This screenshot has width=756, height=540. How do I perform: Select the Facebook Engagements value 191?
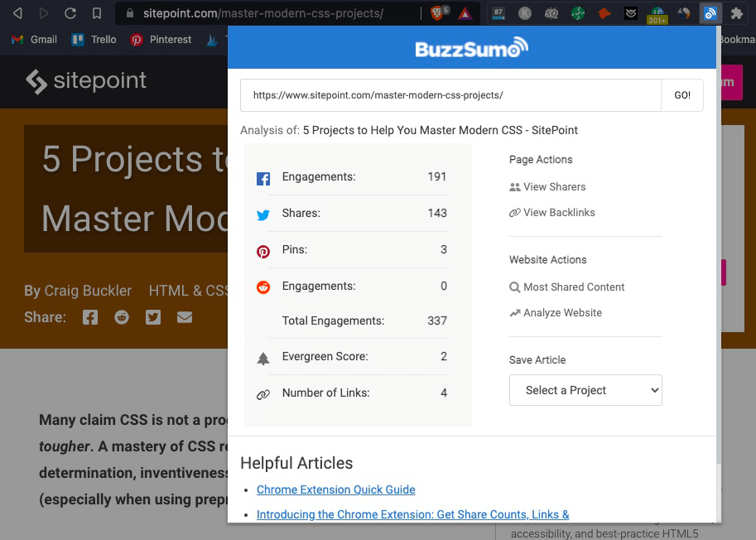(x=437, y=177)
